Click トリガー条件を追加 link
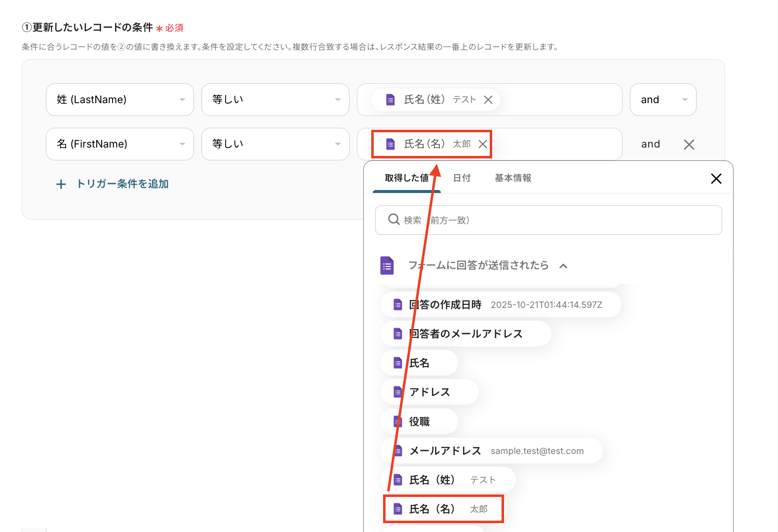Screen dimensions: 778x532 pos(122,184)
